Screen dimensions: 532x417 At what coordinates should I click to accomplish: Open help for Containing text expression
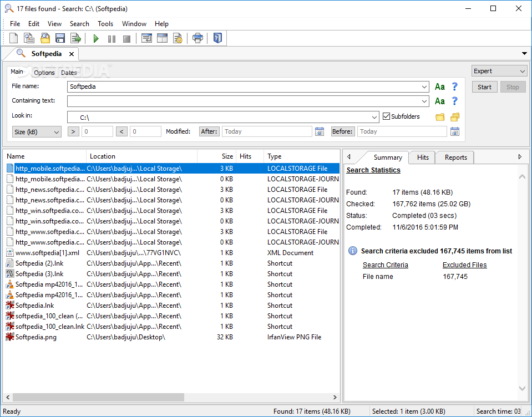coord(455,101)
